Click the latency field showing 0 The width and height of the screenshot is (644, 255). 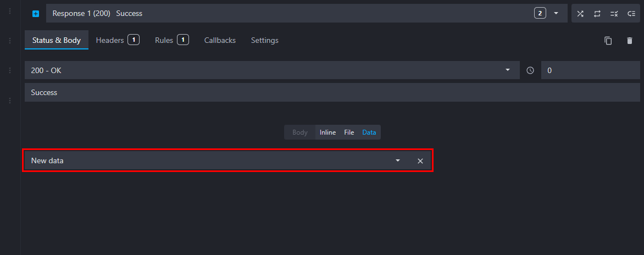tap(590, 70)
